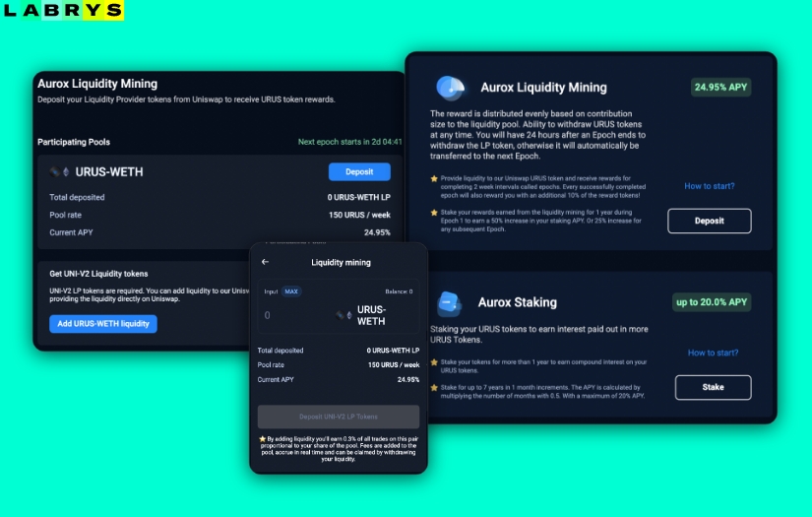Click Next epoch starts in 2d 04:41 text
The image size is (812, 517).
tap(350, 142)
